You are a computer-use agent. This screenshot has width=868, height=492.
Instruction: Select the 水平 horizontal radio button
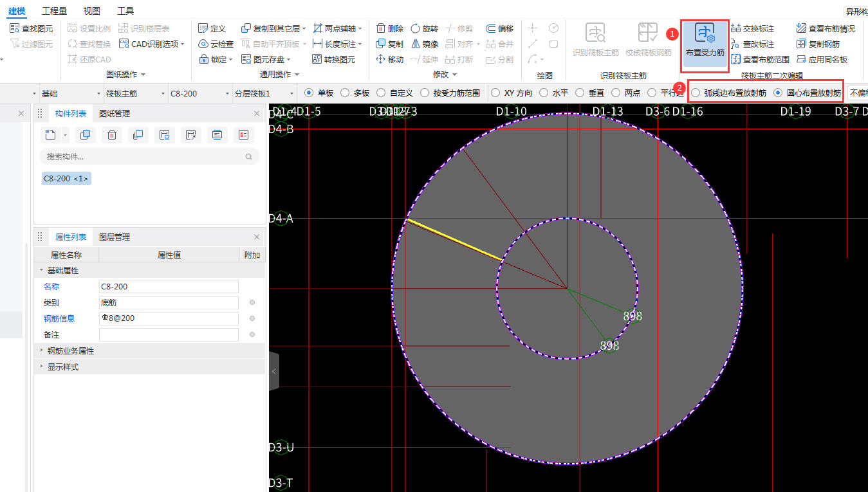544,93
